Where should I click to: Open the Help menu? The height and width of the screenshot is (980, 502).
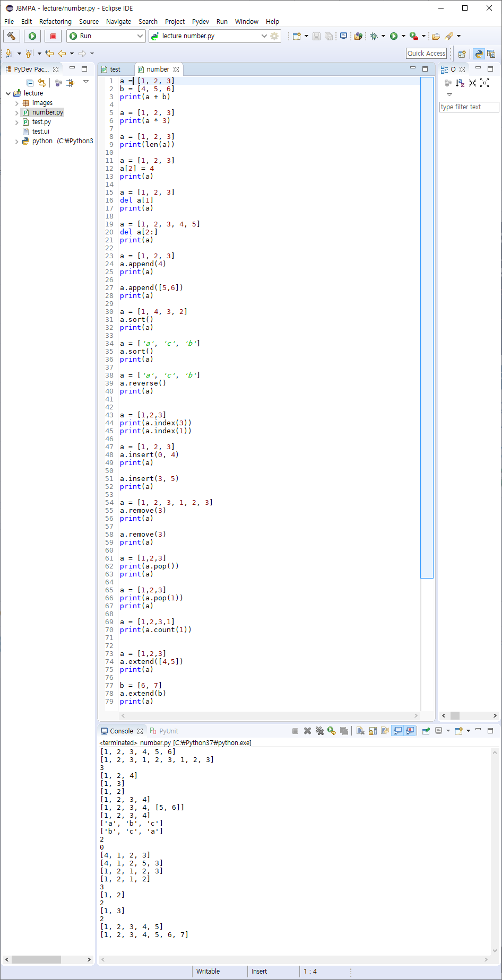point(272,22)
